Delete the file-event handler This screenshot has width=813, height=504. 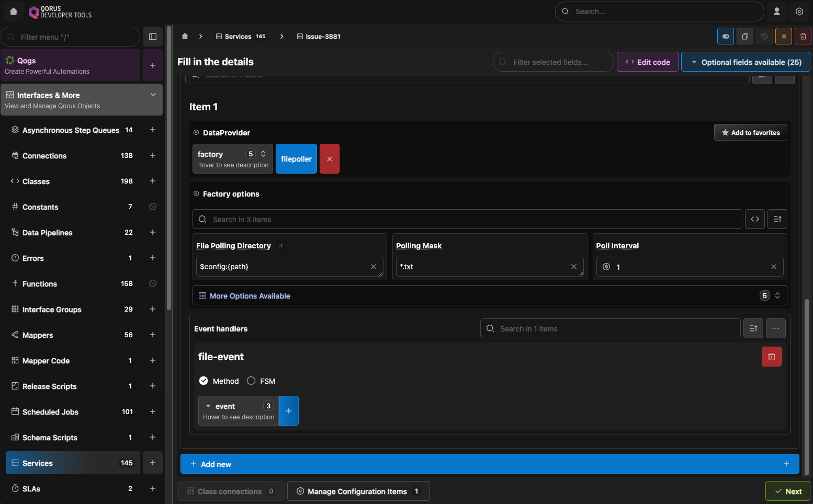tap(771, 357)
